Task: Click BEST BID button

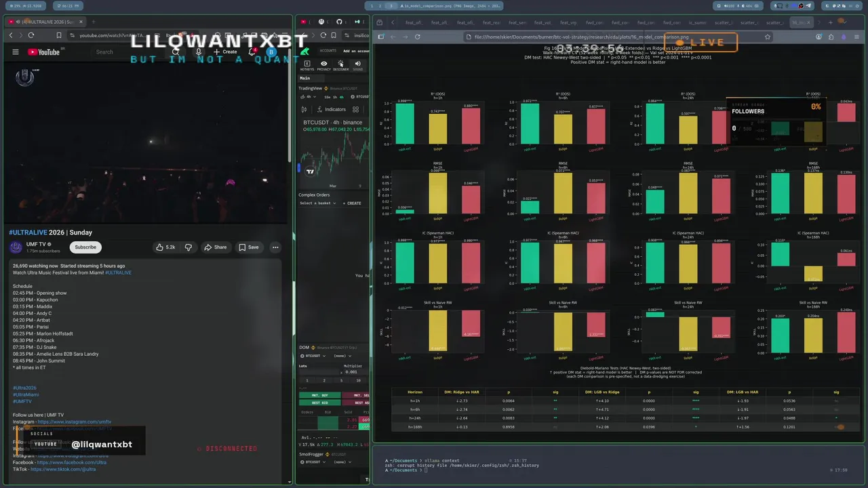Action: (x=319, y=403)
